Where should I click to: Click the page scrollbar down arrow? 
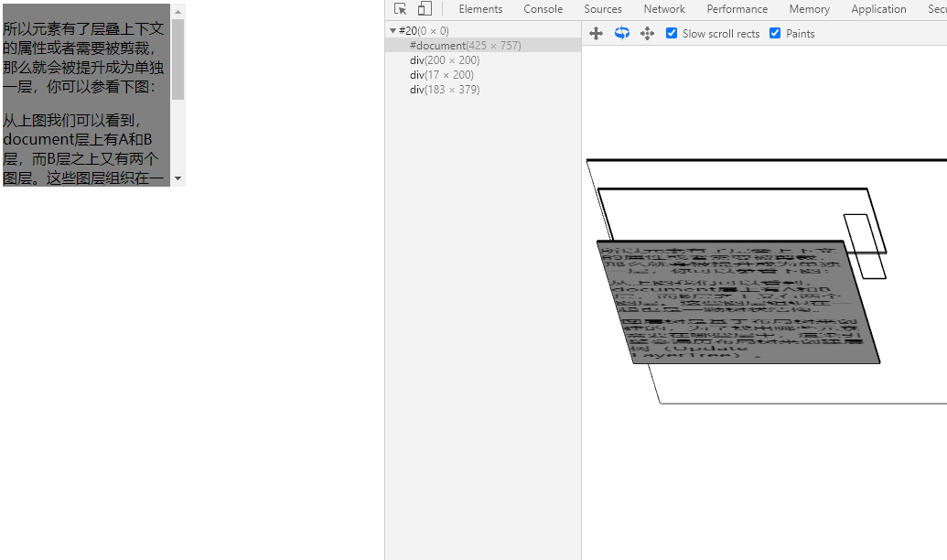click(178, 178)
